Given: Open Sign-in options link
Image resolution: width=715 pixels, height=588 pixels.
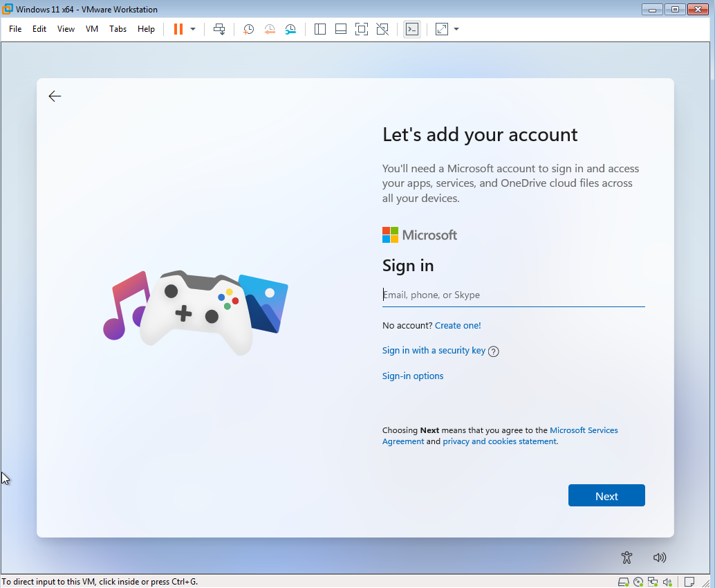Looking at the screenshot, I should 413,376.
